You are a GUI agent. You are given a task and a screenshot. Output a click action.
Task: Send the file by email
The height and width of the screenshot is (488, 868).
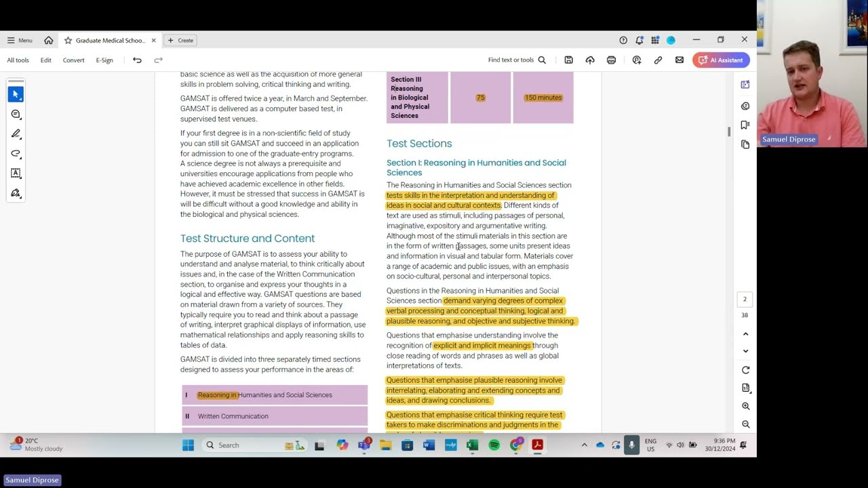point(679,60)
